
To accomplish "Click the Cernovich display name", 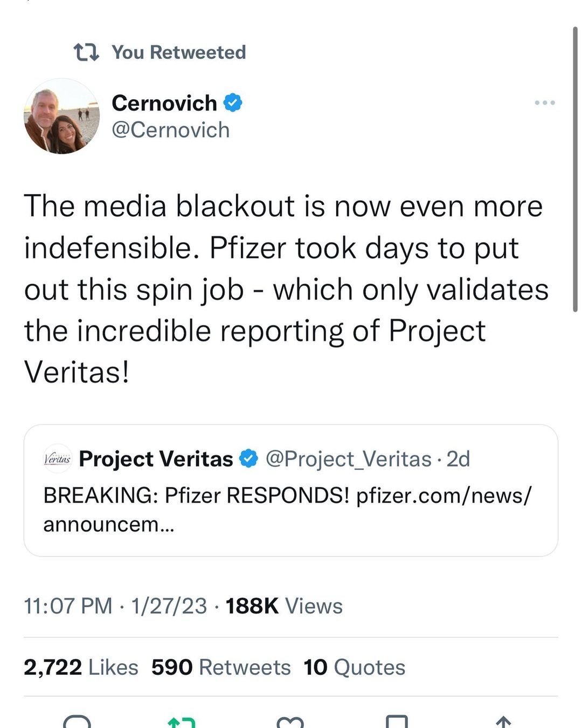I will pos(164,102).
